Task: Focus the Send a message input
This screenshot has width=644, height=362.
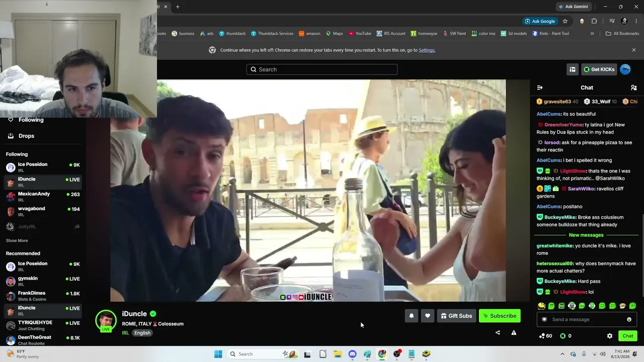Action: 587,319
